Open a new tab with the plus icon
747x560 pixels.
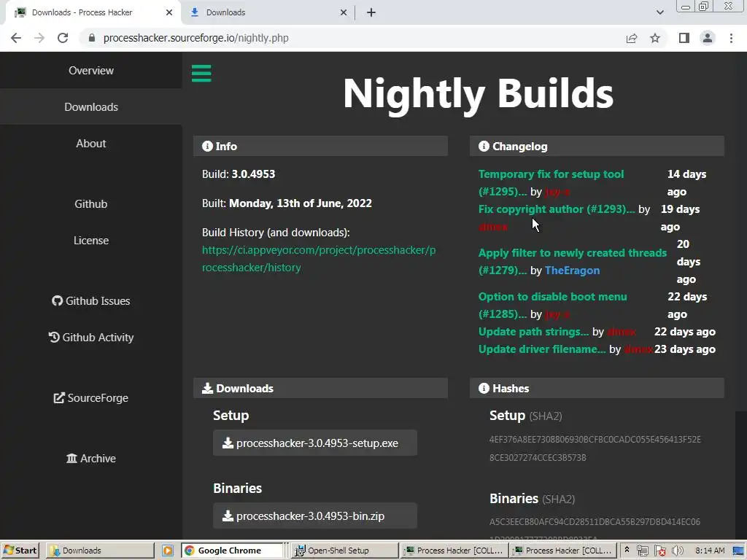[371, 12]
